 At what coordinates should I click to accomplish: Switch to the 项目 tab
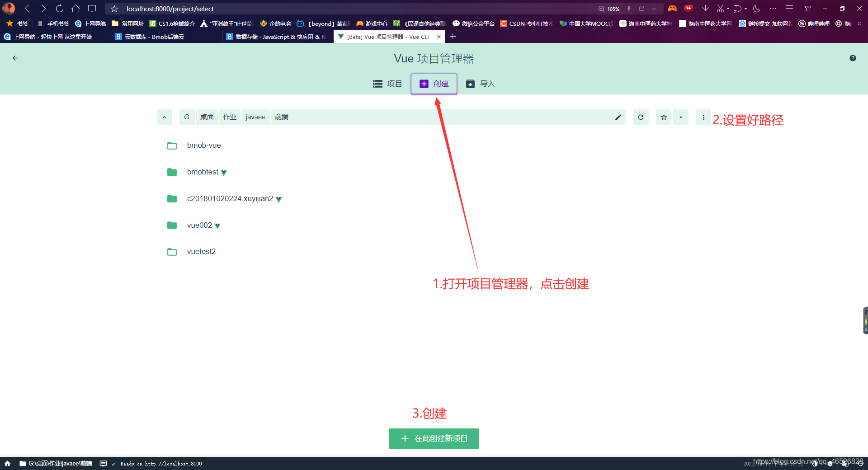(387, 84)
